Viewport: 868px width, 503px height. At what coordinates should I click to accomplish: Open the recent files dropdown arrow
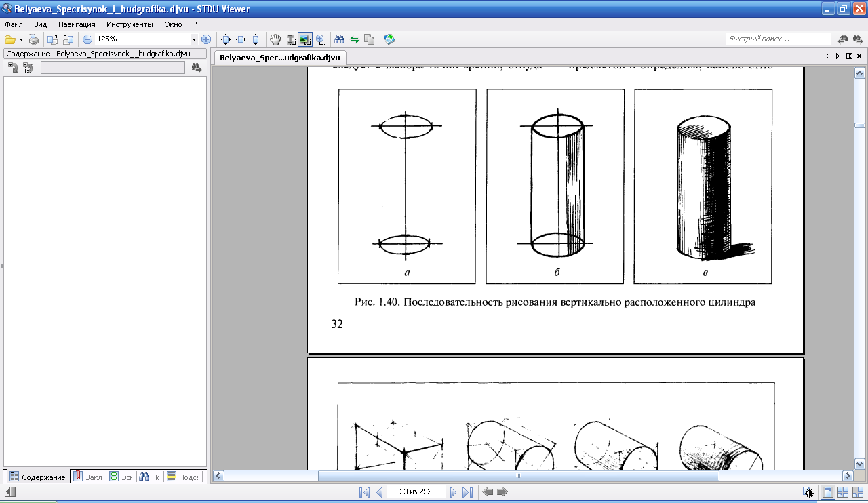(21, 39)
